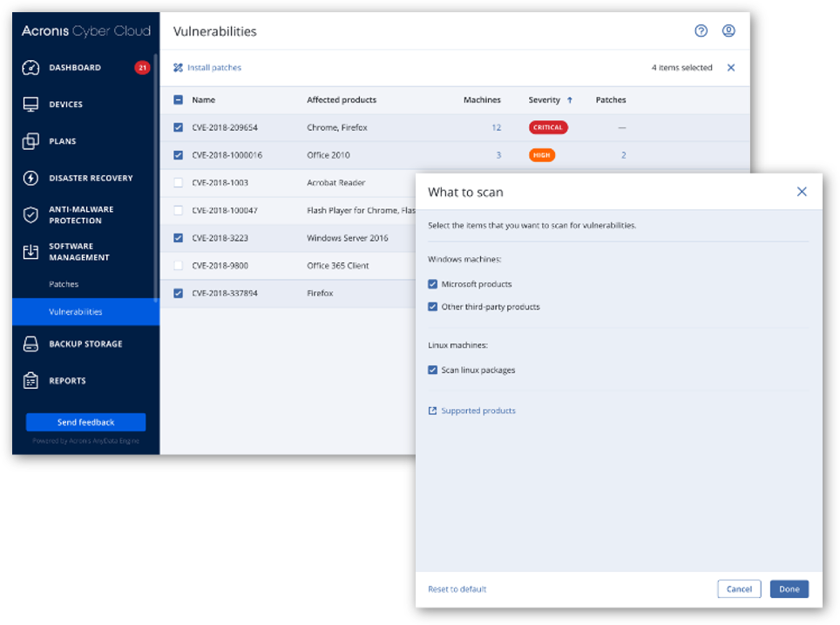Uncheck the CVE-2018-1000016 row checkbox
The width and height of the screenshot is (840, 625).
coord(178,155)
